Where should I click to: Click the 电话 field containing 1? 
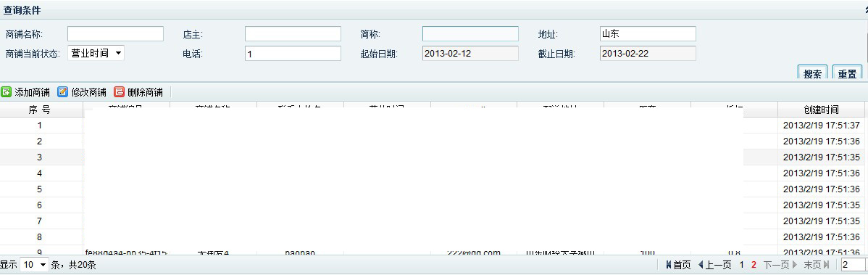click(x=293, y=53)
